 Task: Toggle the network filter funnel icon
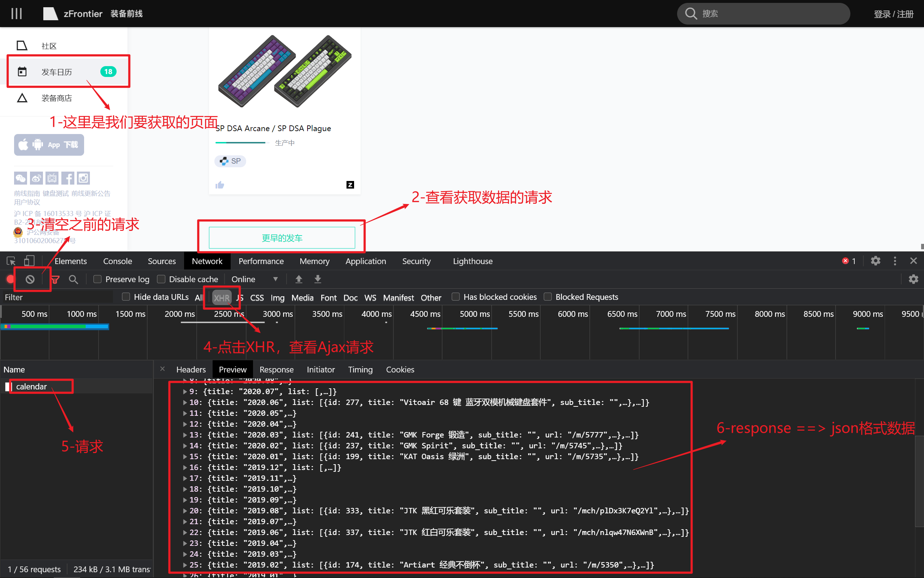pyautogui.click(x=55, y=280)
